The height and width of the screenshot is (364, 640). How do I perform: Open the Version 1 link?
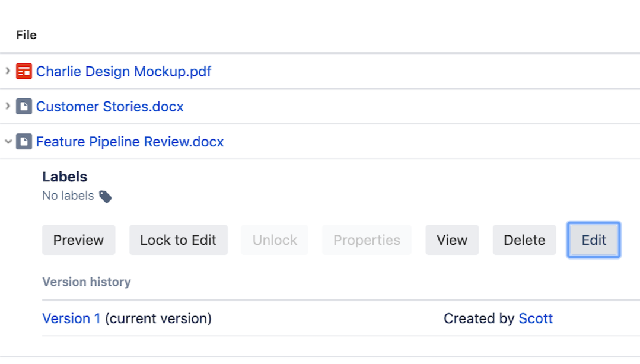click(x=71, y=318)
